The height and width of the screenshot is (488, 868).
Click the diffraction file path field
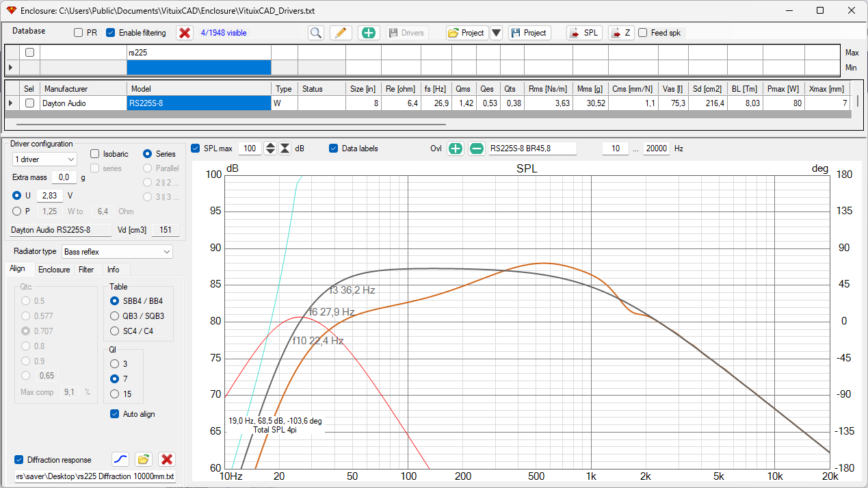tap(95, 476)
